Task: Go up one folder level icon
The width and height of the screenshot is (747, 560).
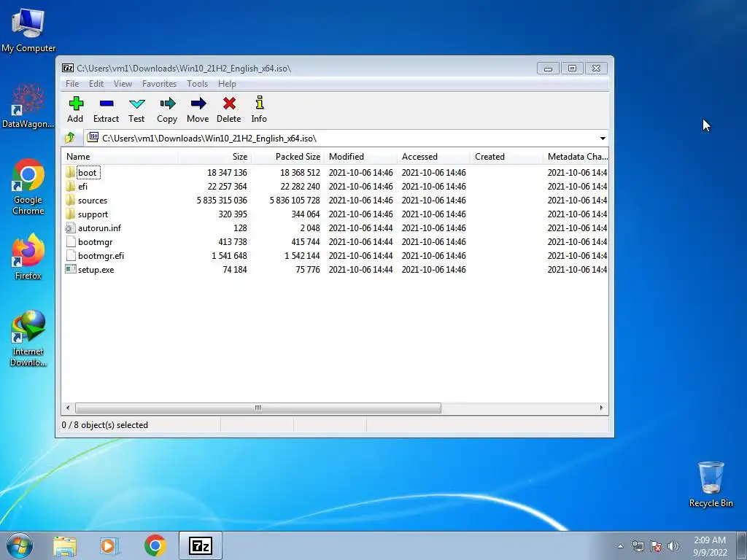Action: (x=70, y=138)
